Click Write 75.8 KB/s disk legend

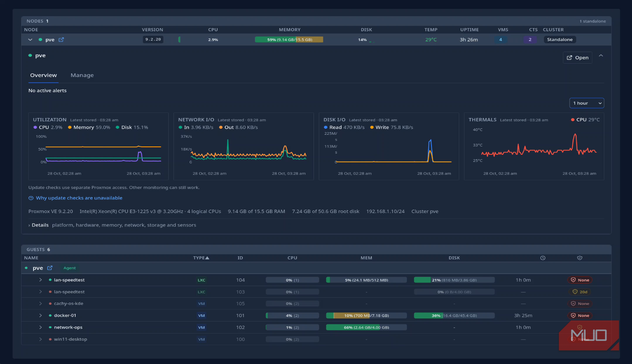point(392,127)
